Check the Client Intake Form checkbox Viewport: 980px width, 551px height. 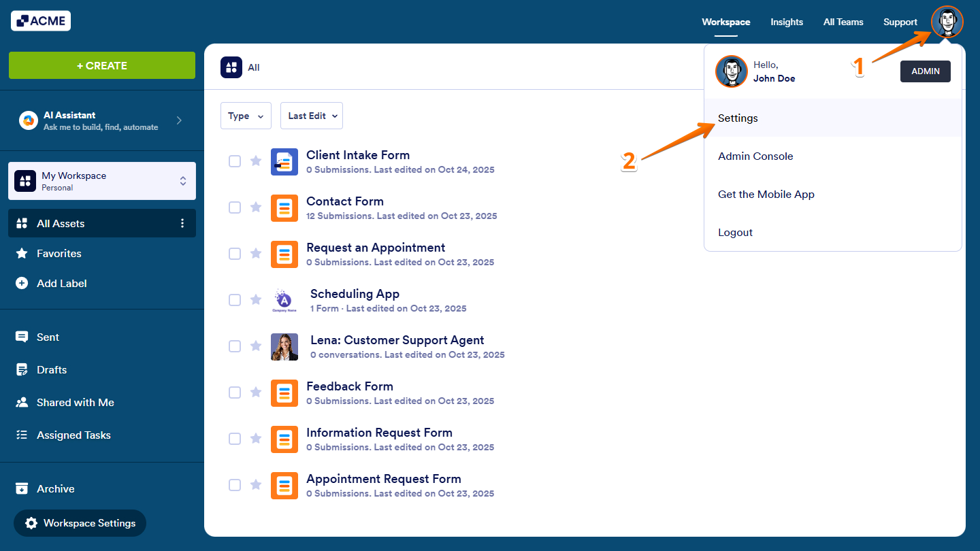pos(235,161)
